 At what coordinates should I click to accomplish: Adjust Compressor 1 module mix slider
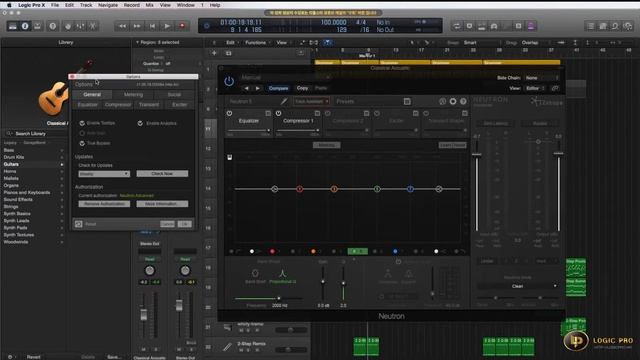[x=298, y=131]
